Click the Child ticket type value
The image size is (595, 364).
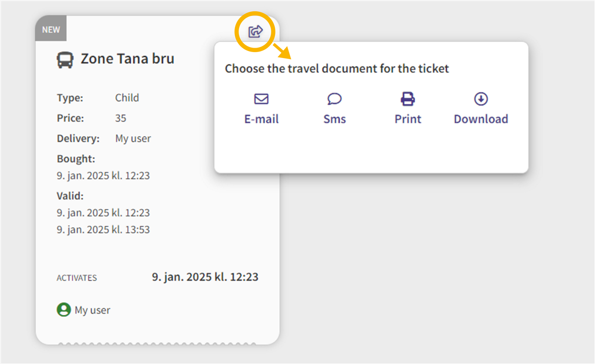pos(127,98)
